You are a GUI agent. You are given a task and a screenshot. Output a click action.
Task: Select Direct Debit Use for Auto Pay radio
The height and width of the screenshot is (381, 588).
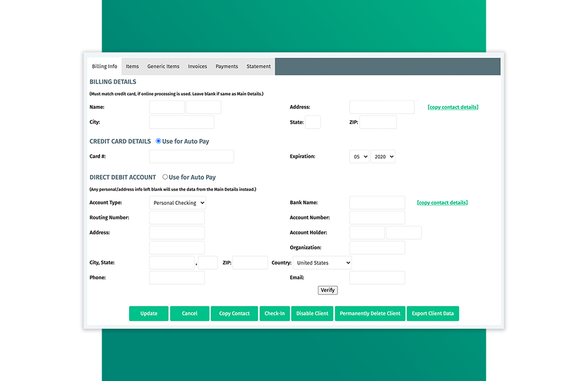click(165, 177)
